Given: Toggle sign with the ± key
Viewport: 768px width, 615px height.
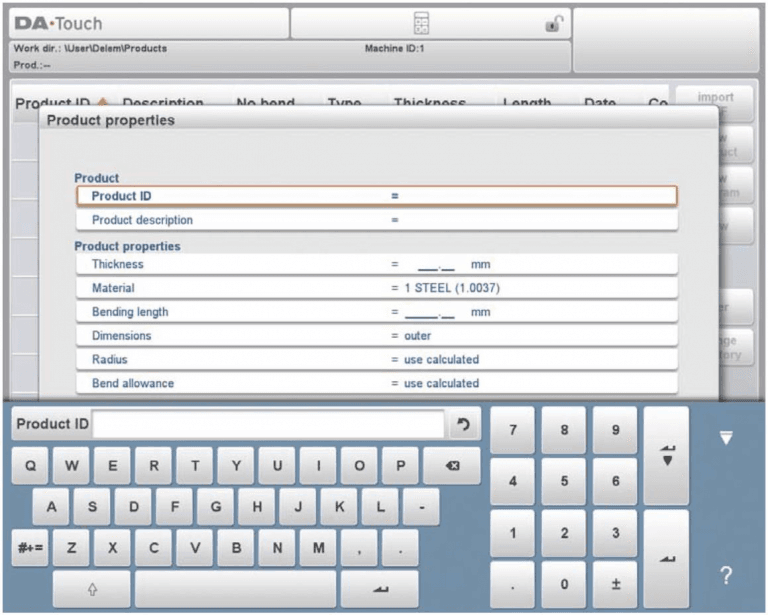Looking at the screenshot, I should coord(615,584).
